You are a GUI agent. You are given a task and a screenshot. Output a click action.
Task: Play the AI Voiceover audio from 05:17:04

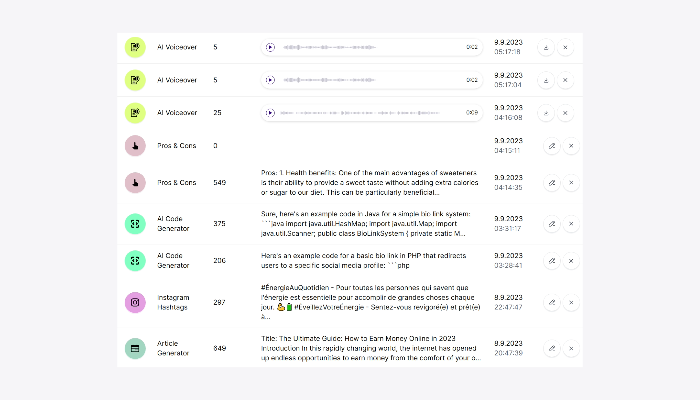point(270,80)
